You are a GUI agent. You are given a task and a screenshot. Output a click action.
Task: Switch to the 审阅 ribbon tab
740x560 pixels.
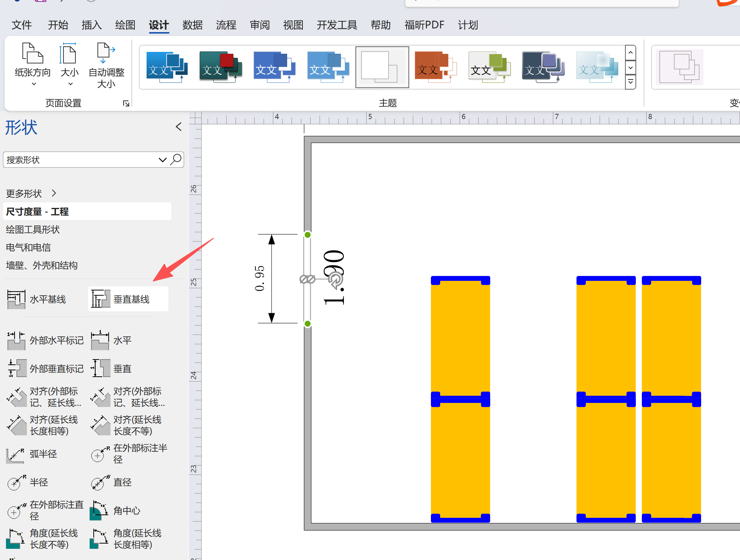point(259,25)
